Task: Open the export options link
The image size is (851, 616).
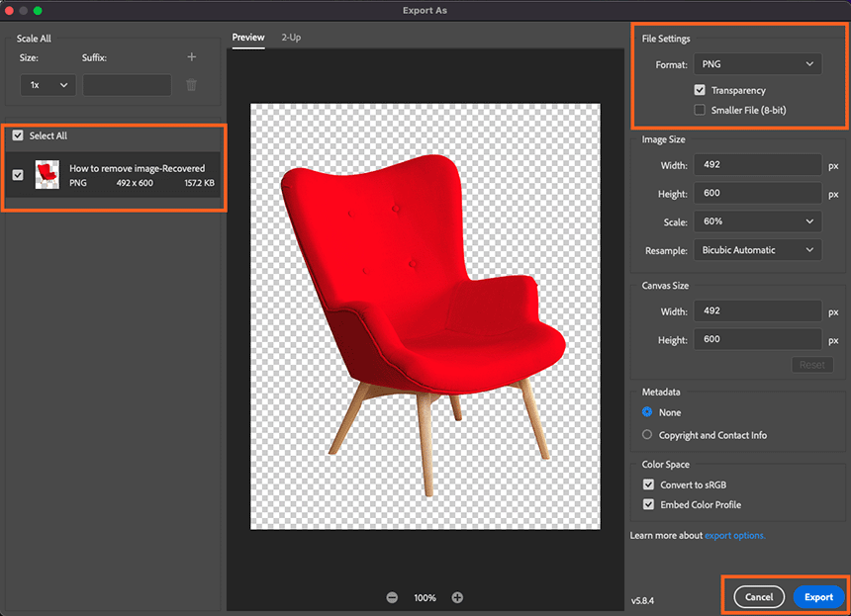Action: pos(735,536)
